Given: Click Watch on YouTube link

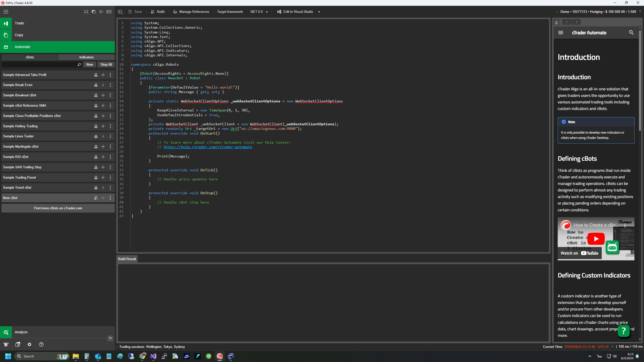Looking at the screenshot, I should click(x=579, y=253).
